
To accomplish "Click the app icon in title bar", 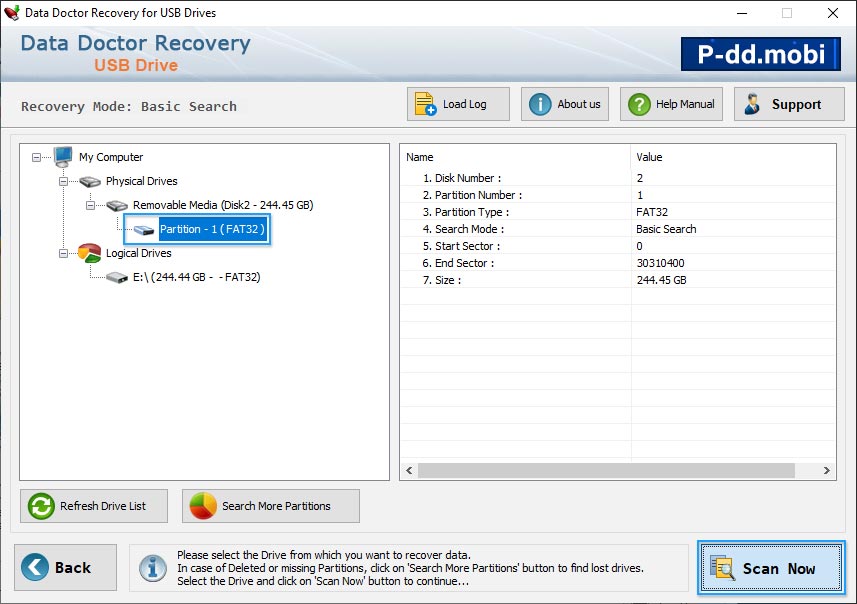I will click(11, 13).
